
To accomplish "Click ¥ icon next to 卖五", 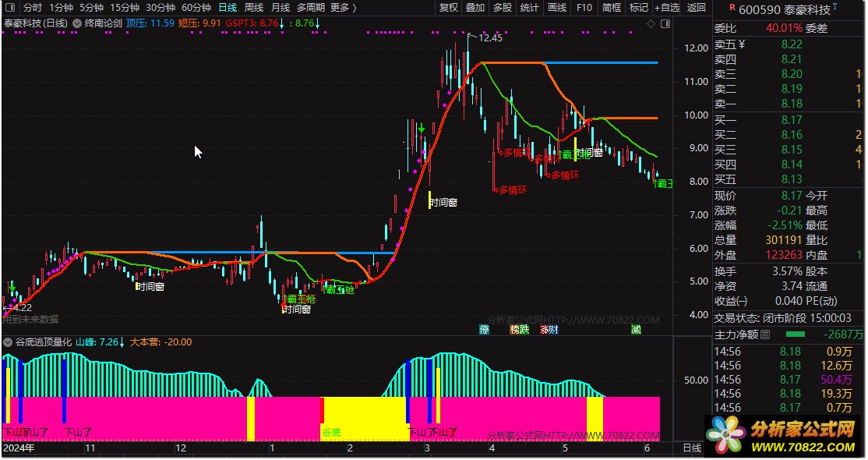I will point(741,44).
